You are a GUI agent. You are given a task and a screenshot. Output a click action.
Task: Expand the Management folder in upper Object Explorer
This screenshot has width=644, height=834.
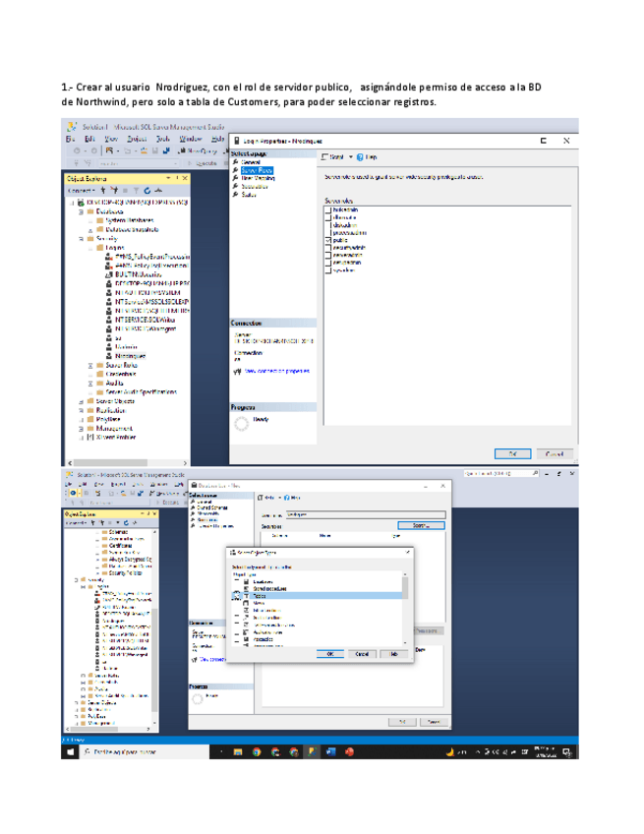pyautogui.click(x=81, y=428)
